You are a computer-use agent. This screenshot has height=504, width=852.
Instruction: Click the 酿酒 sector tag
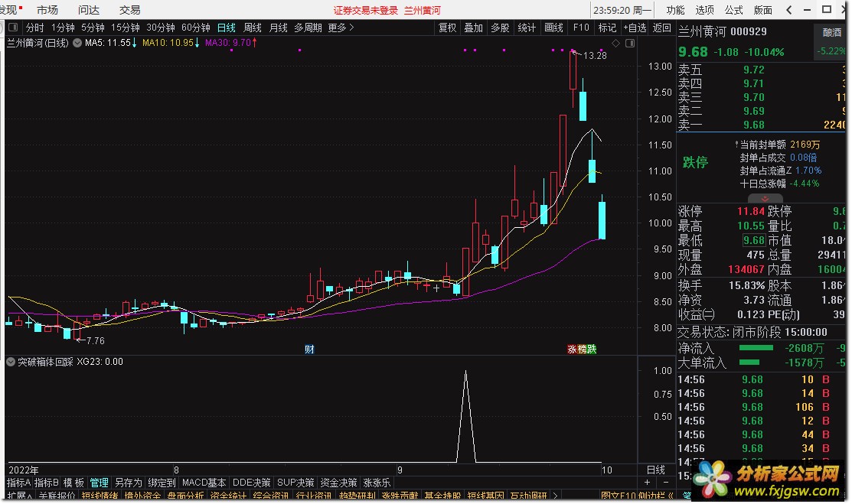tap(831, 33)
